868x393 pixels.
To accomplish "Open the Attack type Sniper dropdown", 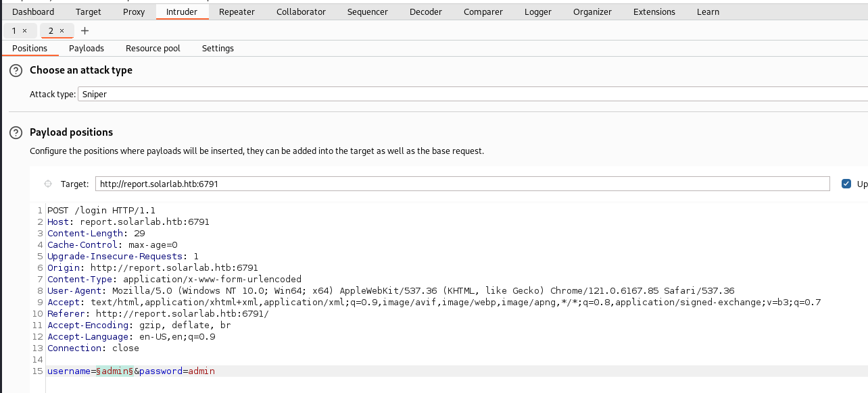I will (473, 95).
